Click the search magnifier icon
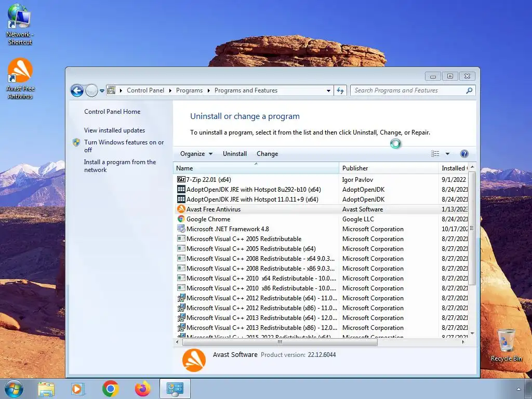Viewport: 532px width, 399px height. click(x=469, y=90)
